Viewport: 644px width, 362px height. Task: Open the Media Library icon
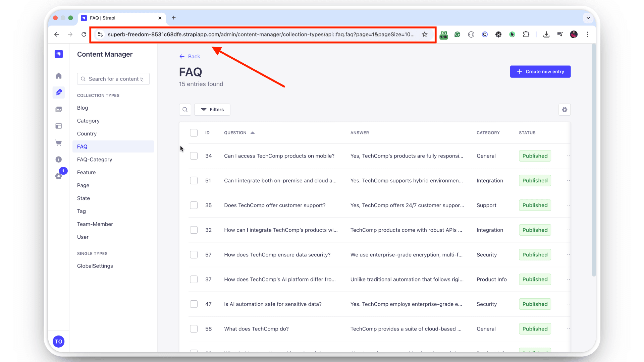[x=59, y=109]
